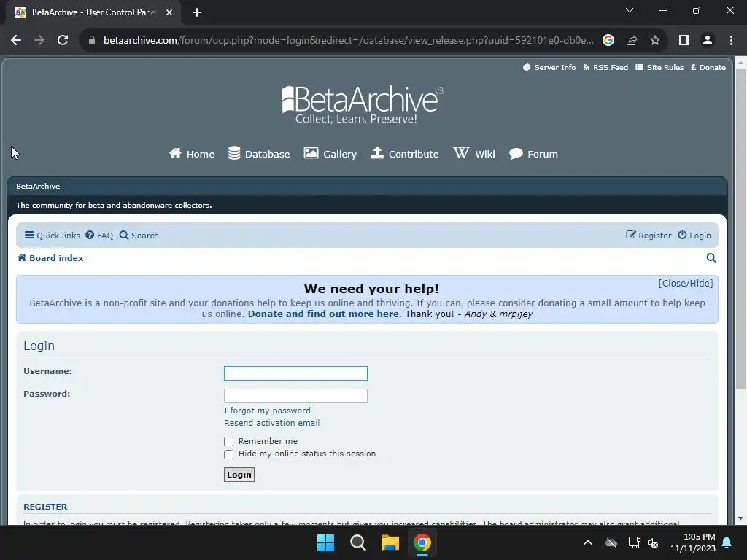Open the Chrome three-dot menu
Image resolution: width=747 pixels, height=560 pixels.
pyautogui.click(x=731, y=41)
